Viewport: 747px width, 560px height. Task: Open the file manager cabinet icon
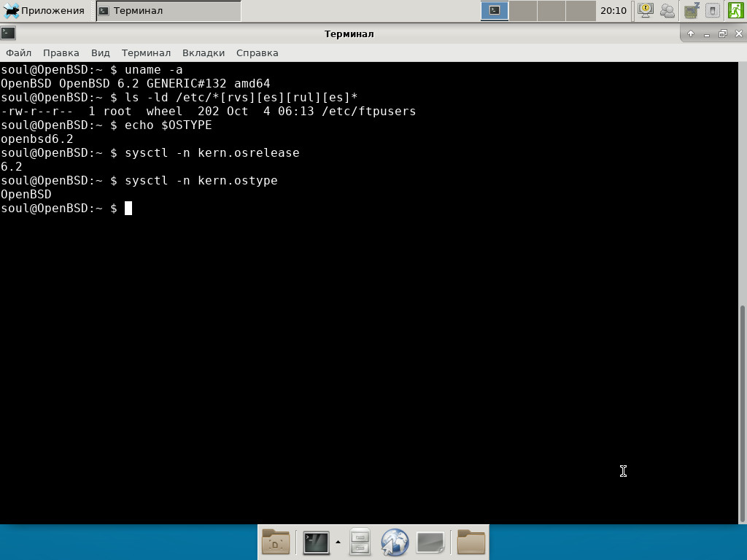[360, 542]
